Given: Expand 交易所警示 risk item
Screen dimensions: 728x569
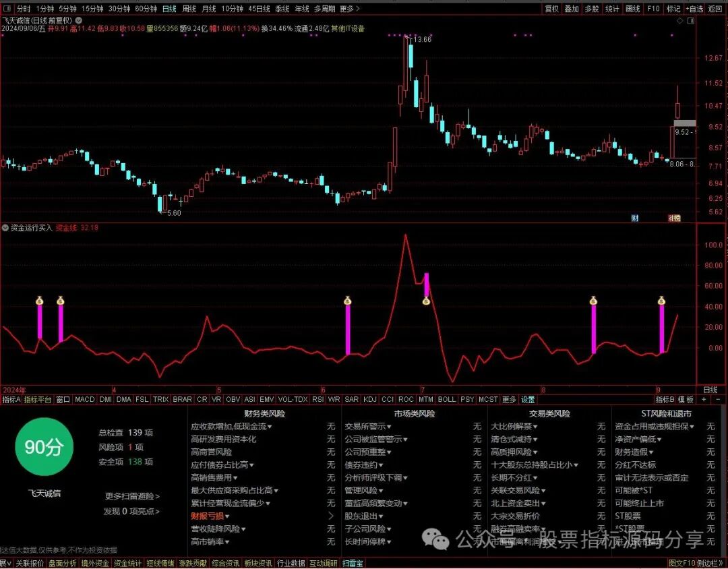Looking at the screenshot, I should coord(368,426).
